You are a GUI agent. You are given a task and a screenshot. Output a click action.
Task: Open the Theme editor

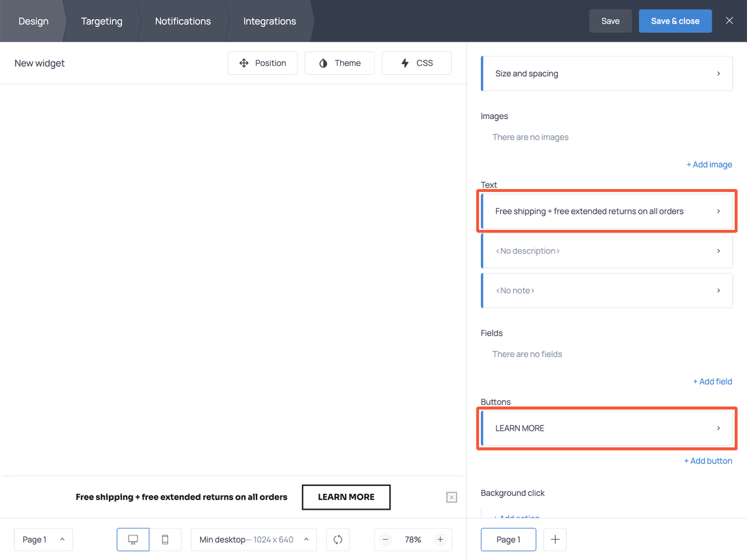click(339, 63)
